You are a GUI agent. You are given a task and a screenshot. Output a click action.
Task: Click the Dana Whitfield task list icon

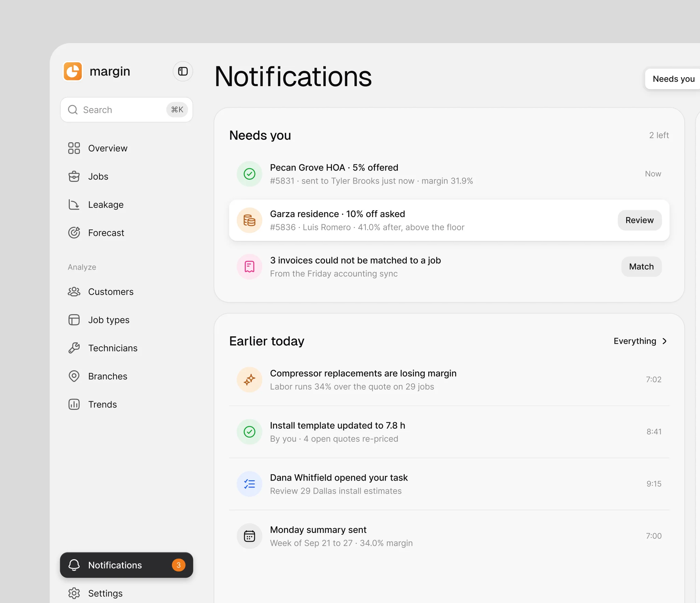tap(250, 484)
